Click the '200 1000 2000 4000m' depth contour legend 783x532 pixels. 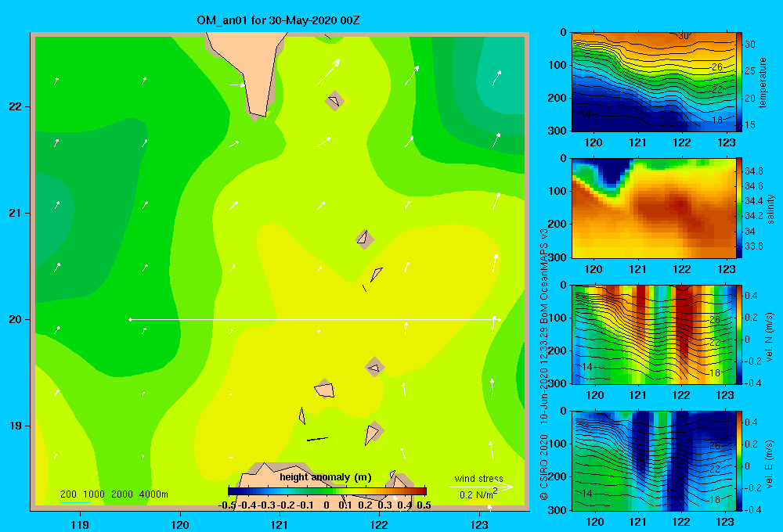[x=114, y=494]
